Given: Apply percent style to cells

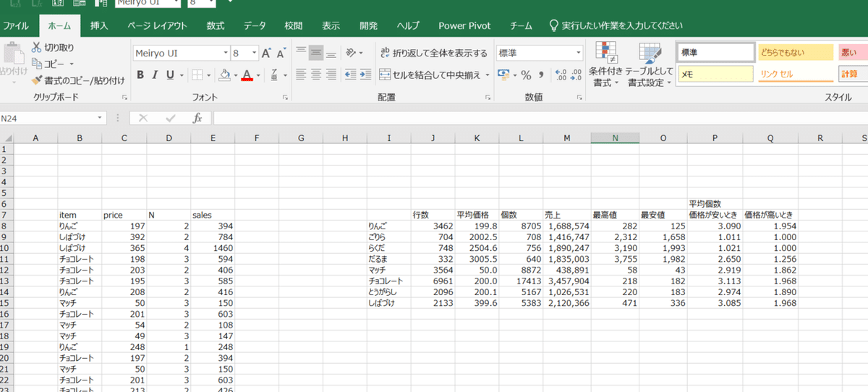Looking at the screenshot, I should tap(526, 74).
